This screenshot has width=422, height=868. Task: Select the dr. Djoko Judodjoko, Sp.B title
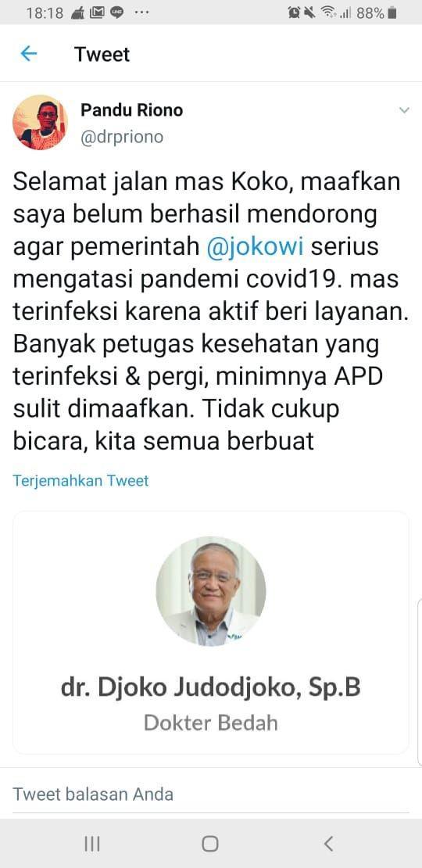211,687
